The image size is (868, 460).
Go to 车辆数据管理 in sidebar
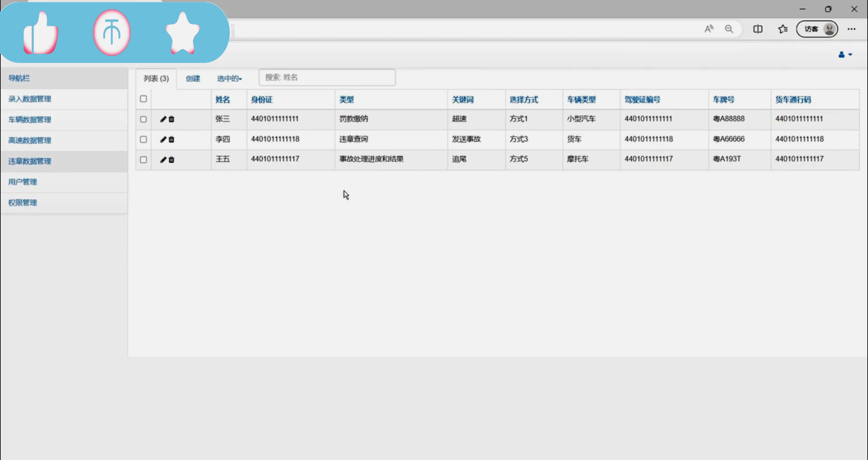[x=30, y=120]
